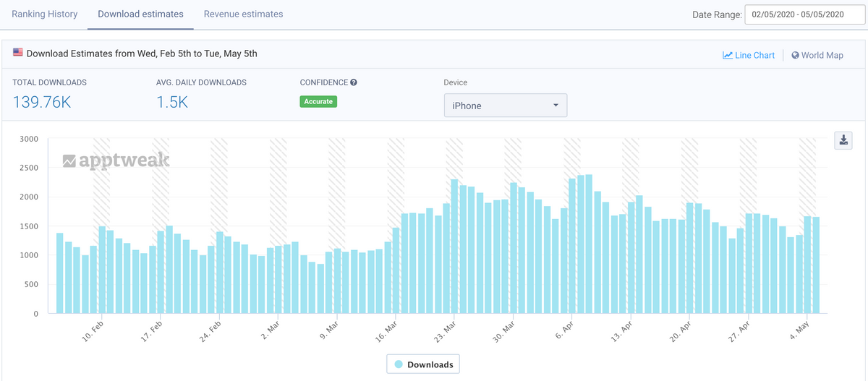Click the Downloads legend color dot
868x381 pixels.
[x=398, y=364]
